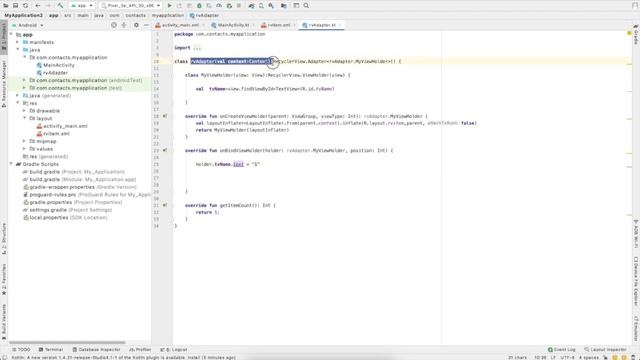Viewport: 640px width, 360px height.
Task: Click the override gutter icon beside onCreateViewHolder
Action: 165,116
